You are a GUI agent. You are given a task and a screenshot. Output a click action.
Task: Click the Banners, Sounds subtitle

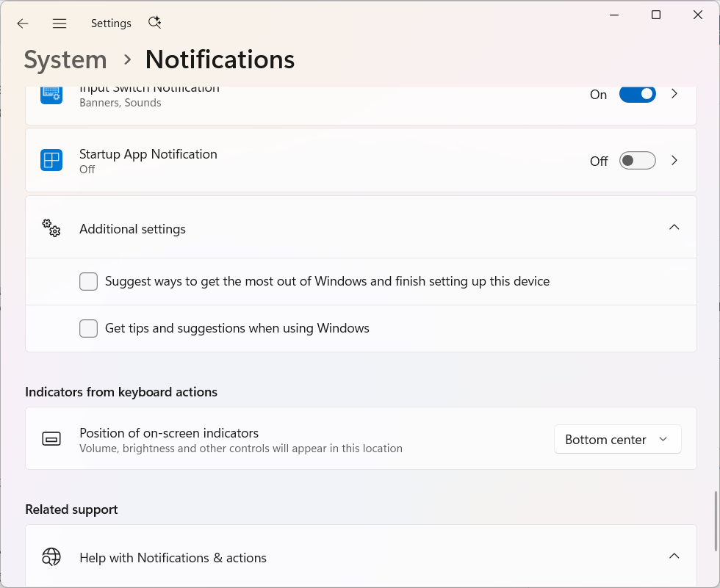pos(120,103)
